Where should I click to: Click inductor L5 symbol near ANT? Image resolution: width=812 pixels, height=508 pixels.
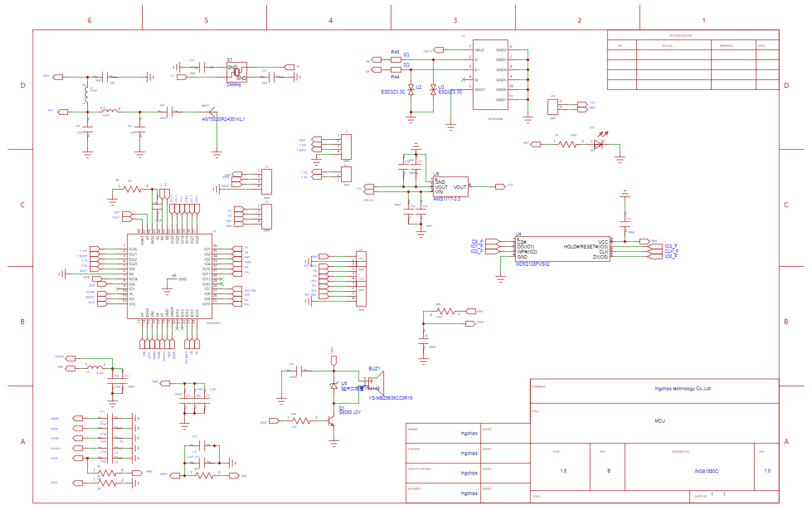(x=109, y=111)
